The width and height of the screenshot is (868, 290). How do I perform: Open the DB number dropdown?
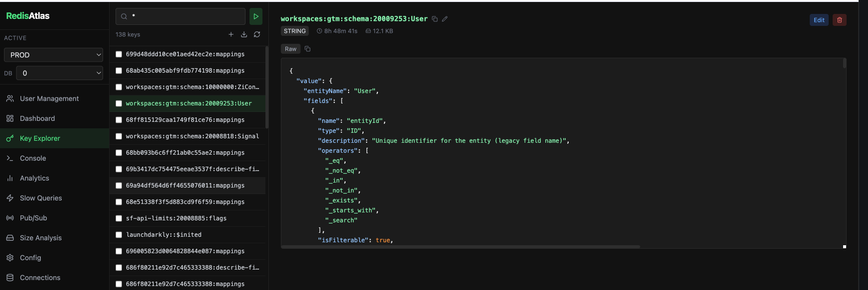60,73
